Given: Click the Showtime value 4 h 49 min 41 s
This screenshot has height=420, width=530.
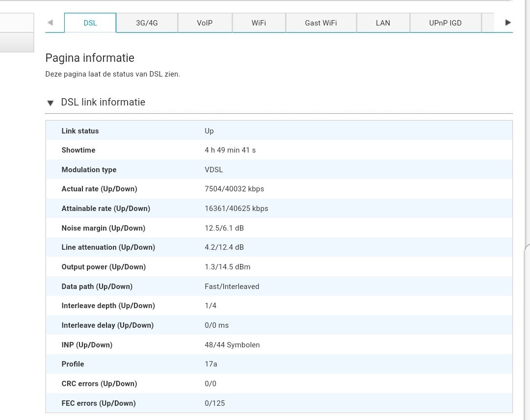Looking at the screenshot, I should (230, 150).
